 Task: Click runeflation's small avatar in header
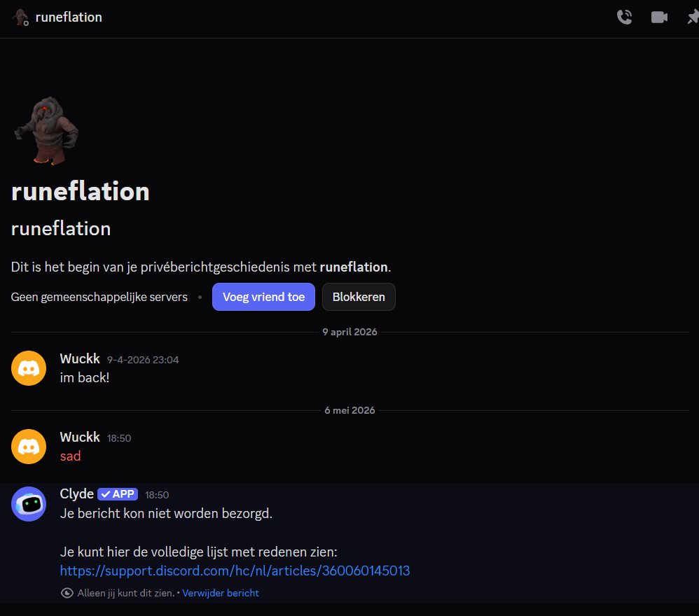coord(20,17)
